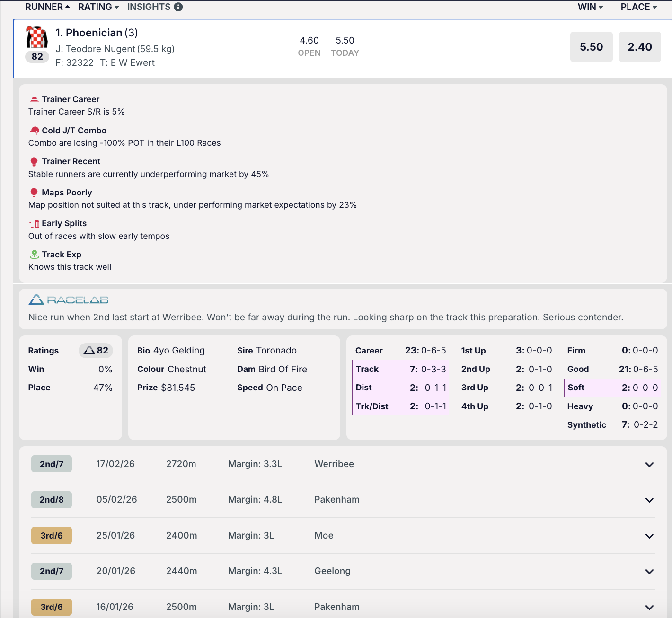Click the Soft 2: 0-0-0 stat row
The width and height of the screenshot is (672, 618).
[612, 388]
